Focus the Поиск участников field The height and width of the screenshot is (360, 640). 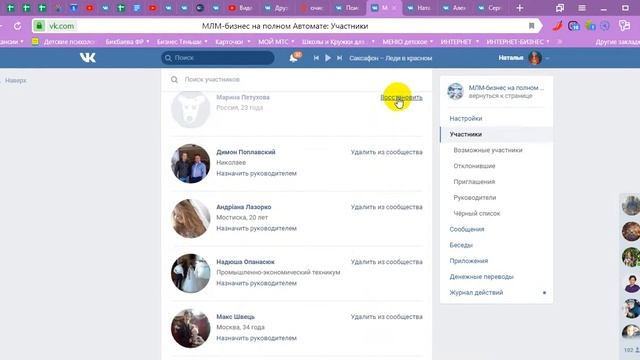click(297, 80)
